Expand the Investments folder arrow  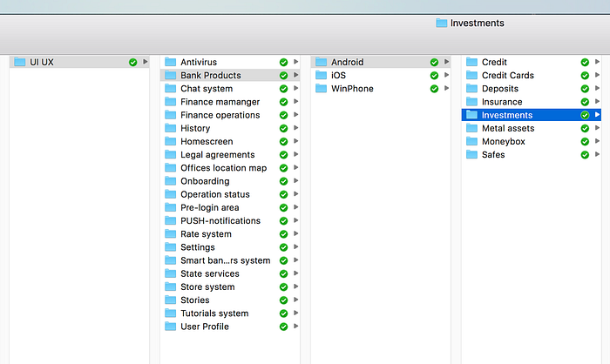[x=597, y=115]
